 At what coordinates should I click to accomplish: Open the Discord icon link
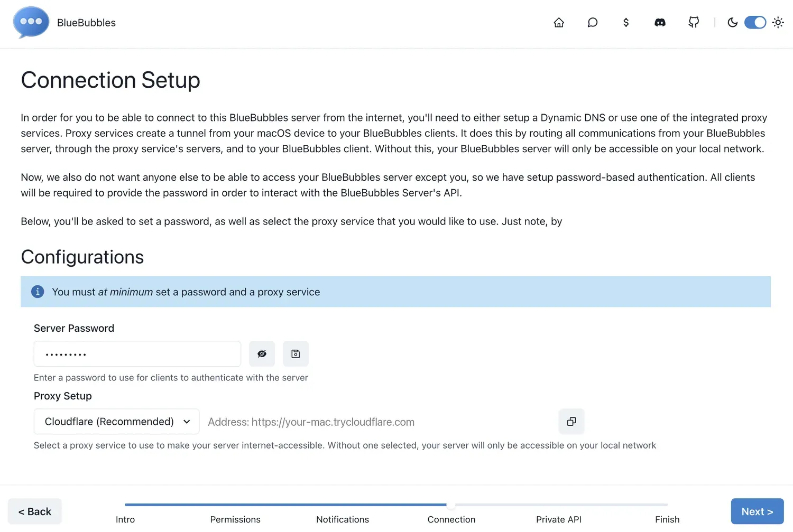point(660,22)
